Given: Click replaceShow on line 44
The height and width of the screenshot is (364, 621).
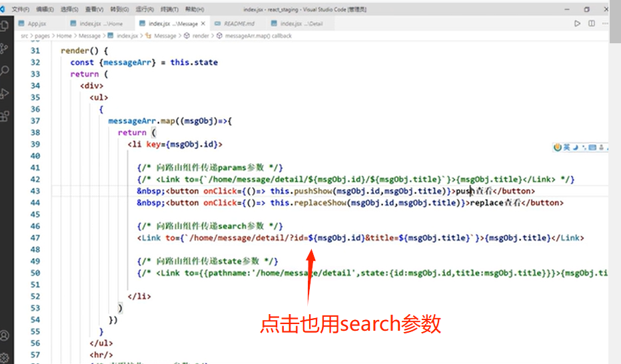Looking at the screenshot, I should coord(320,202).
